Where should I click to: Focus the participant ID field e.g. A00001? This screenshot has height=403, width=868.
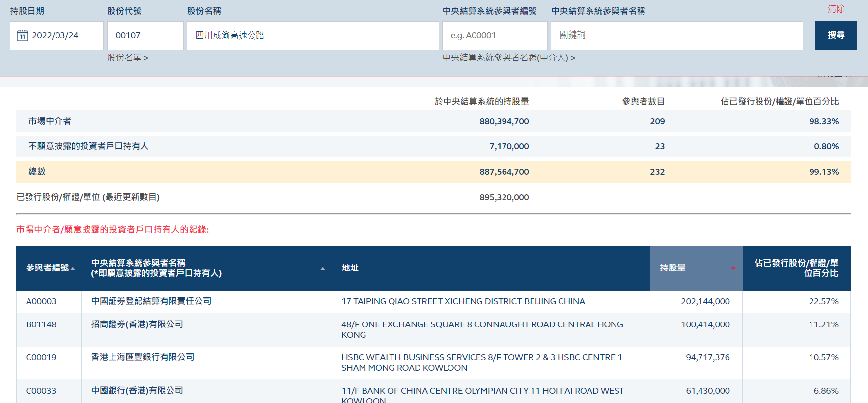click(495, 35)
